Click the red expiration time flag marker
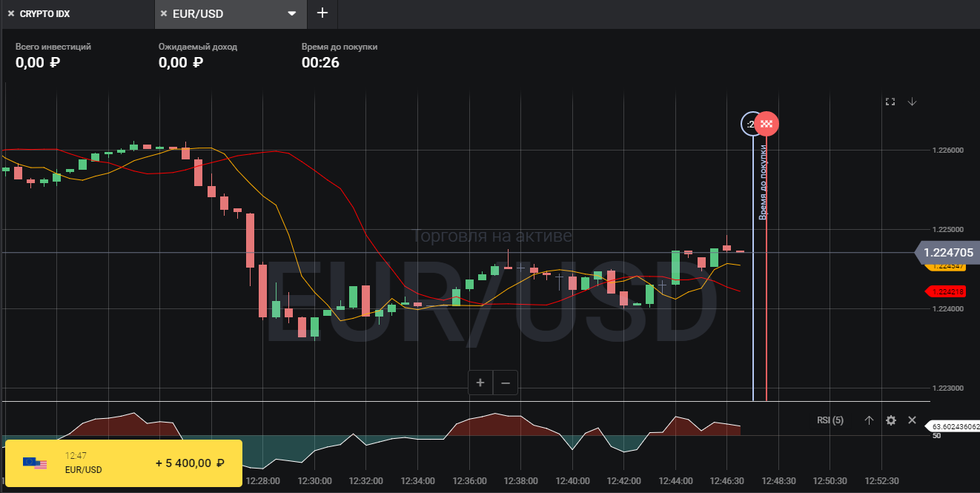Viewport: 980px width, 493px height. tap(767, 124)
